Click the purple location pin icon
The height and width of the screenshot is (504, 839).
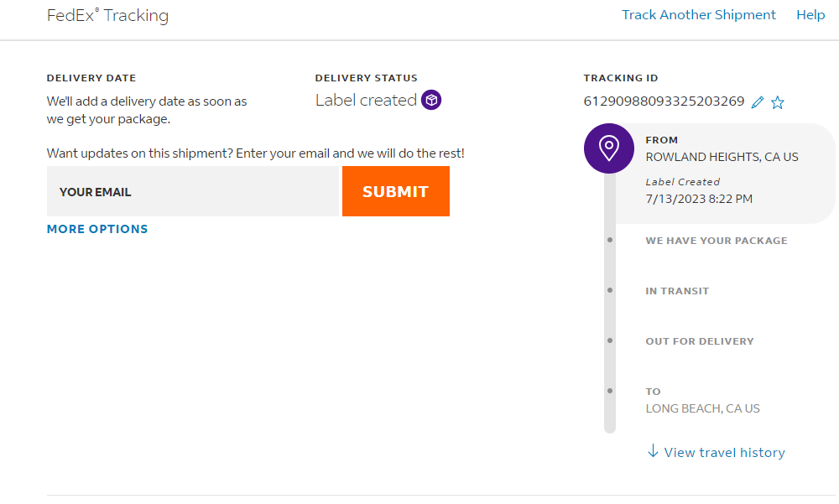(609, 148)
